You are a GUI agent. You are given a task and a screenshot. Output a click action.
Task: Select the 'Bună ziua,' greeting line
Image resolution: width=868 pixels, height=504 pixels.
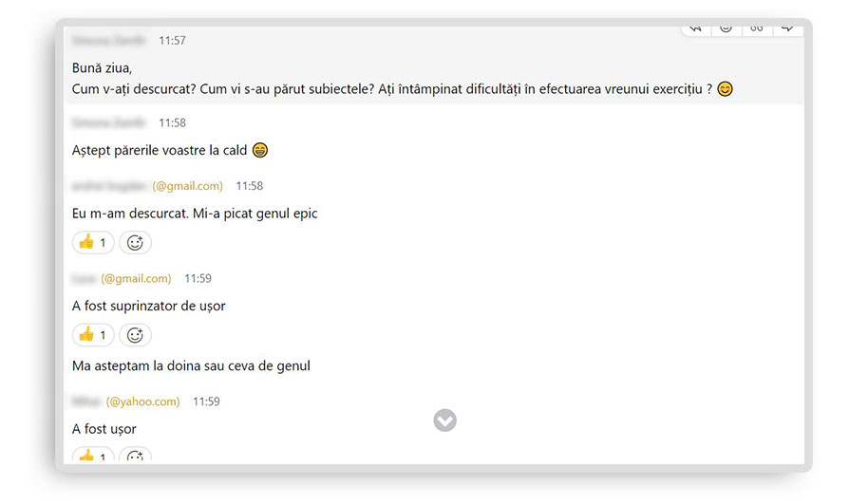point(103,68)
